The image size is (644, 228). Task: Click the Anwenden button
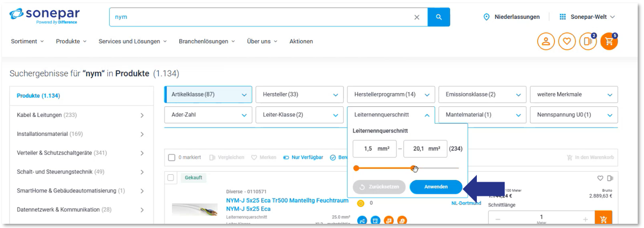pos(436,187)
